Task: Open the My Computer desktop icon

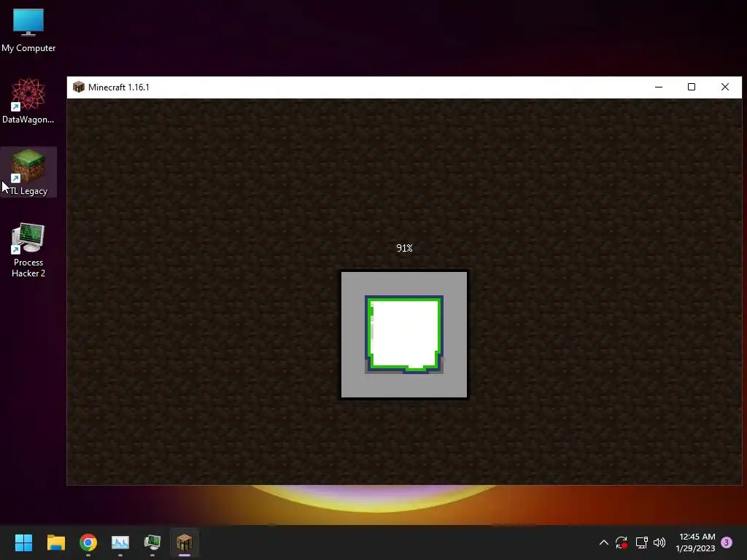Action: tap(28, 30)
